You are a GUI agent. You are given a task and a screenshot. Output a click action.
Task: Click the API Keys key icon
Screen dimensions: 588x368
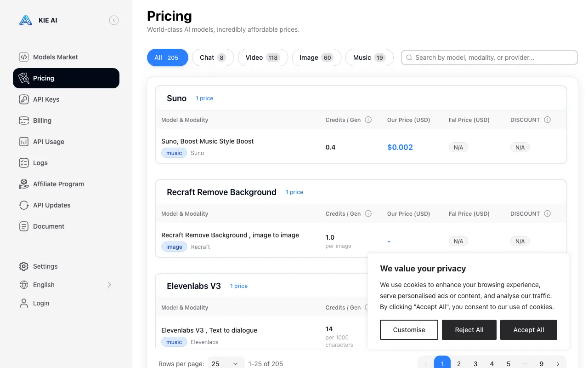click(x=23, y=99)
